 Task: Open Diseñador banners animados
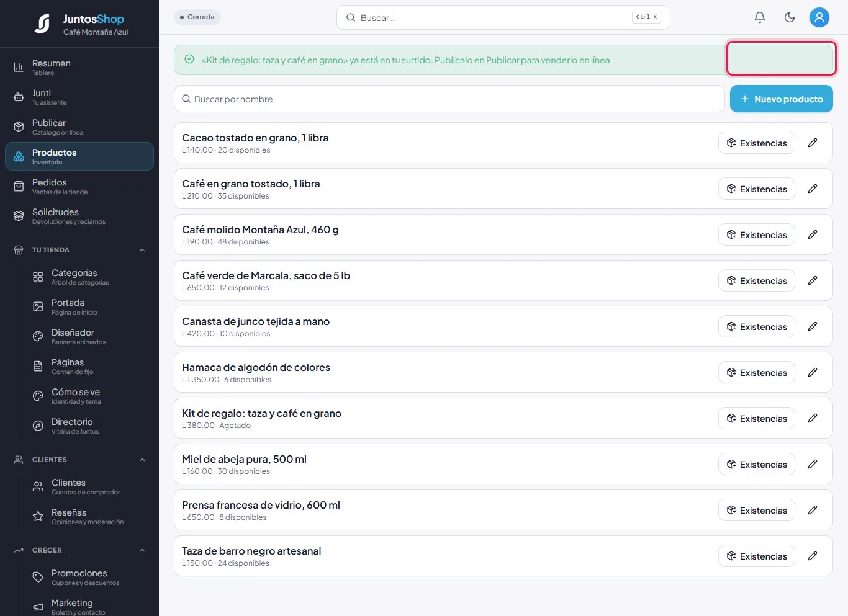coord(89,336)
